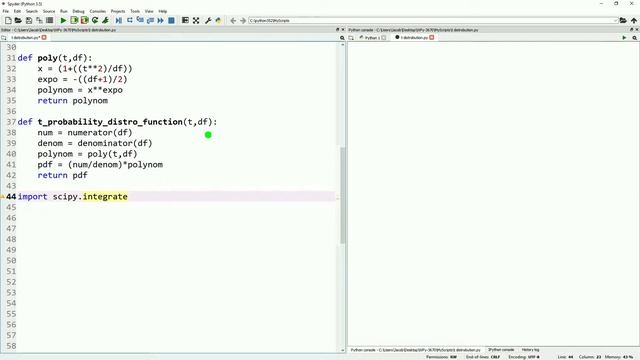Switch to the Python 1 console tab
The image size is (640, 360).
(x=372, y=38)
